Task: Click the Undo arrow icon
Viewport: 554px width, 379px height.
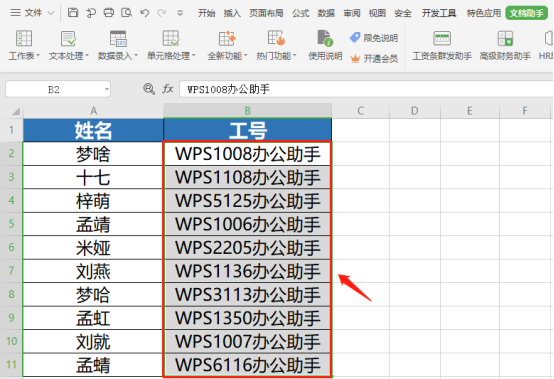Action: click(x=144, y=13)
